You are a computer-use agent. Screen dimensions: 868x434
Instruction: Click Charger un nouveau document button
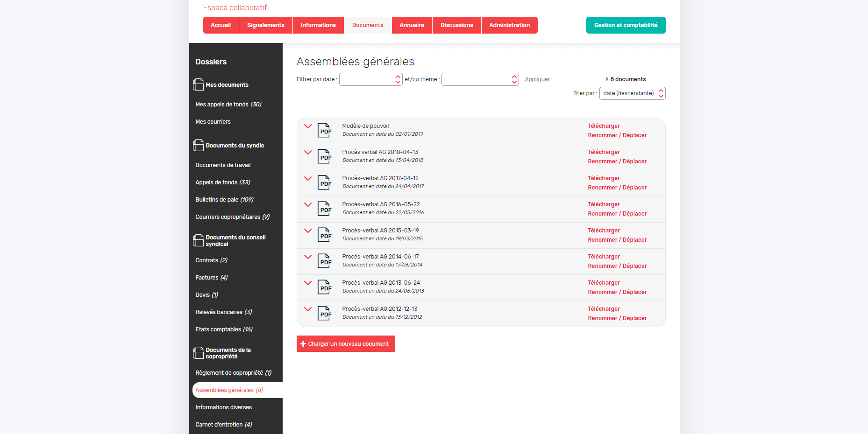[x=346, y=344]
